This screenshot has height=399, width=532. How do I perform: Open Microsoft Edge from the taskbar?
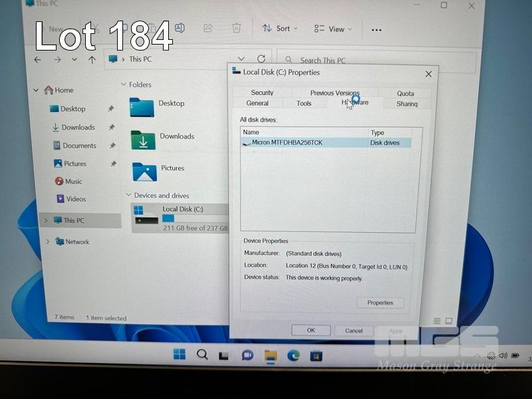pos(293,355)
